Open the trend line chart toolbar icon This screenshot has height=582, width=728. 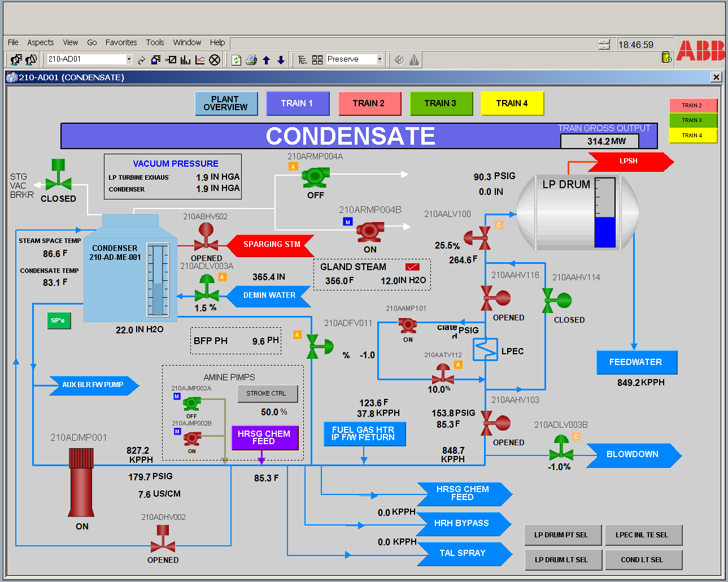pyautogui.click(x=200, y=60)
